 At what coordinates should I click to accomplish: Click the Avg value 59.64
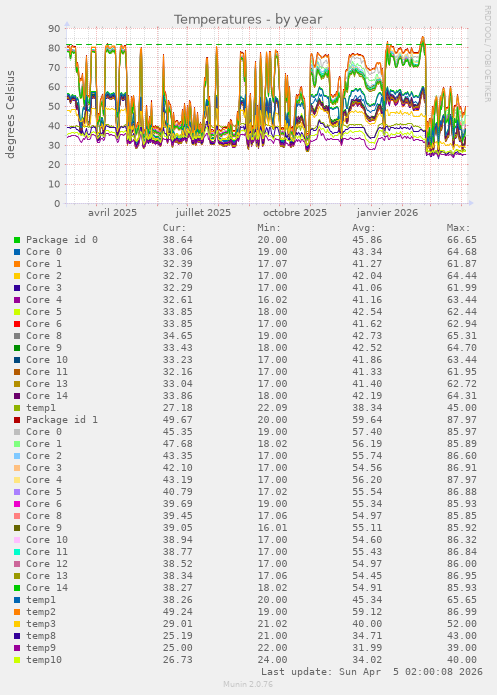(x=367, y=420)
